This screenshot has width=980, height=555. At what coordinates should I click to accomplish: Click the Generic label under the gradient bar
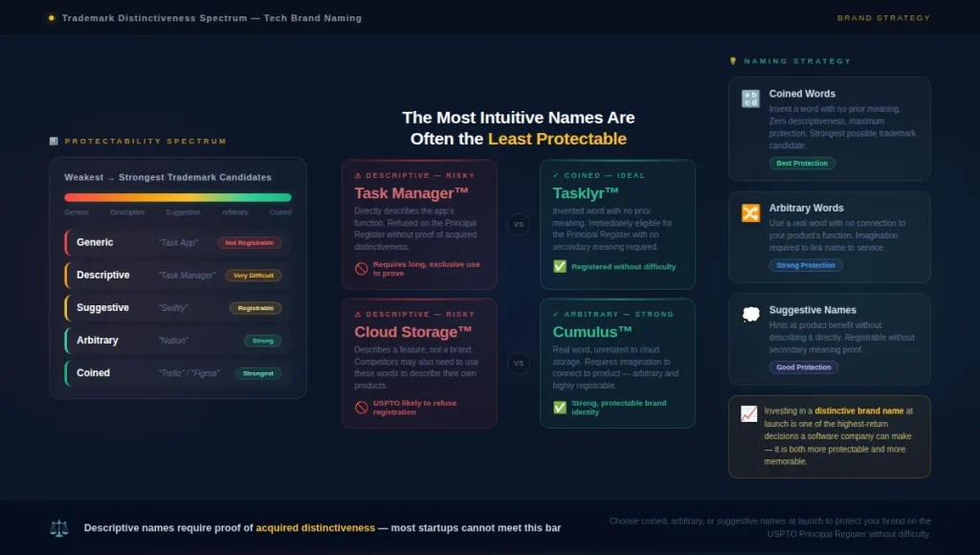(77, 212)
